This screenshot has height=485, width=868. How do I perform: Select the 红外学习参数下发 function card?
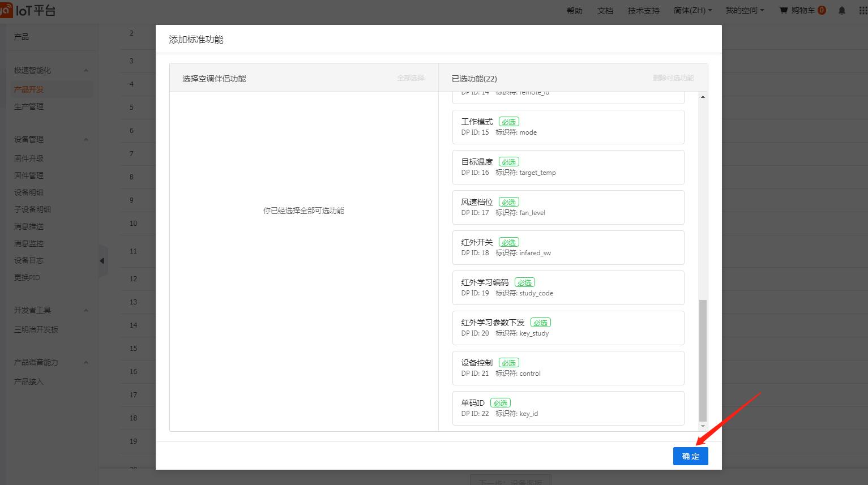click(568, 328)
